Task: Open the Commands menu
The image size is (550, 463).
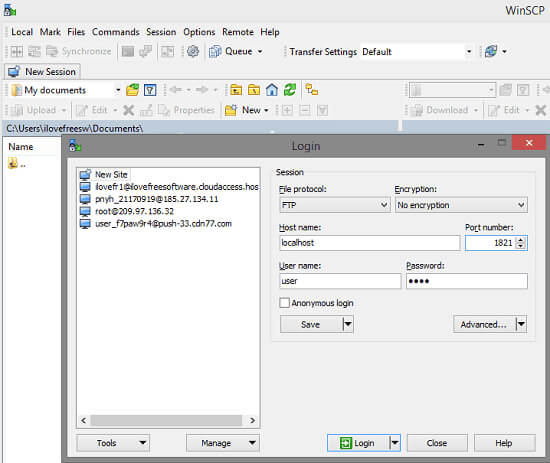Action: point(116,32)
